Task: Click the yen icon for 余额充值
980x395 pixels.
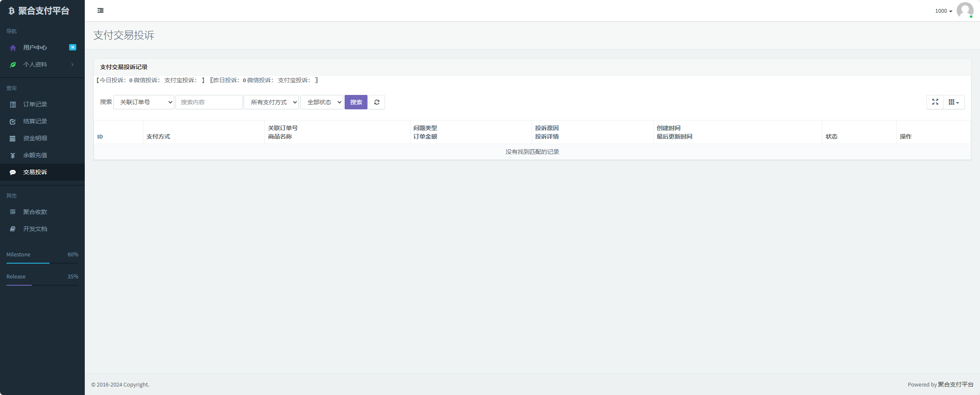Action: [13, 156]
